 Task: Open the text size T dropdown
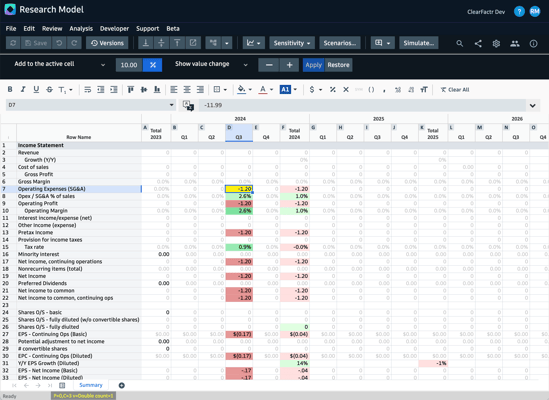(x=65, y=90)
